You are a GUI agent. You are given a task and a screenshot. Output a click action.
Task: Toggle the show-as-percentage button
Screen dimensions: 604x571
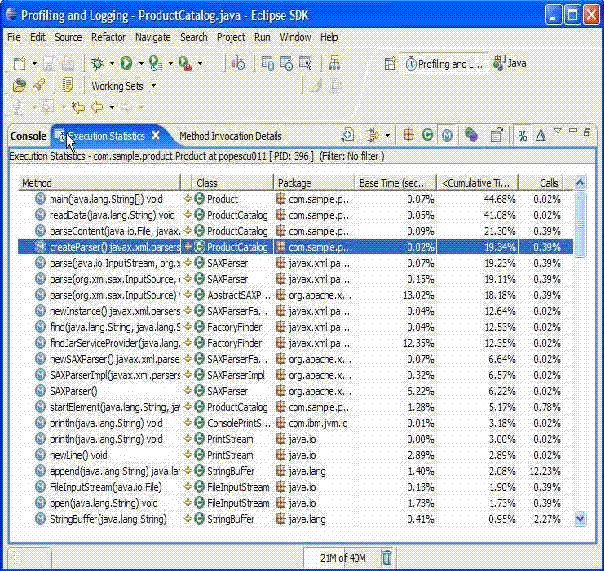[522, 136]
